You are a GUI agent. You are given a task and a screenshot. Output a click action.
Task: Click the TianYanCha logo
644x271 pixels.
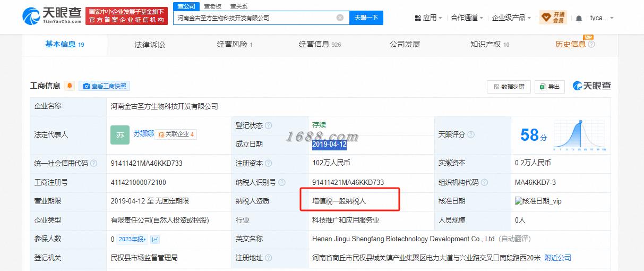[x=52, y=16]
